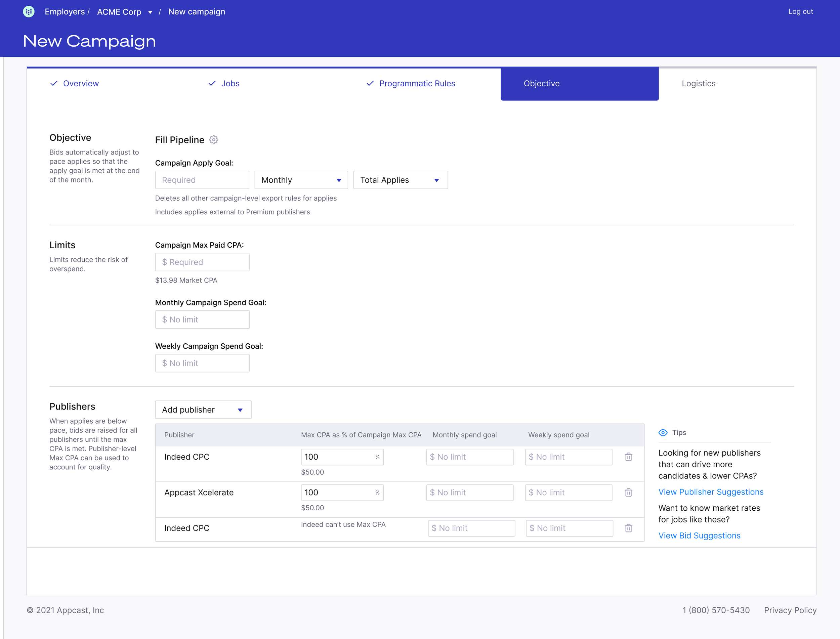This screenshot has width=840, height=639.
Task: Open the Monthly period dropdown
Action: click(301, 180)
